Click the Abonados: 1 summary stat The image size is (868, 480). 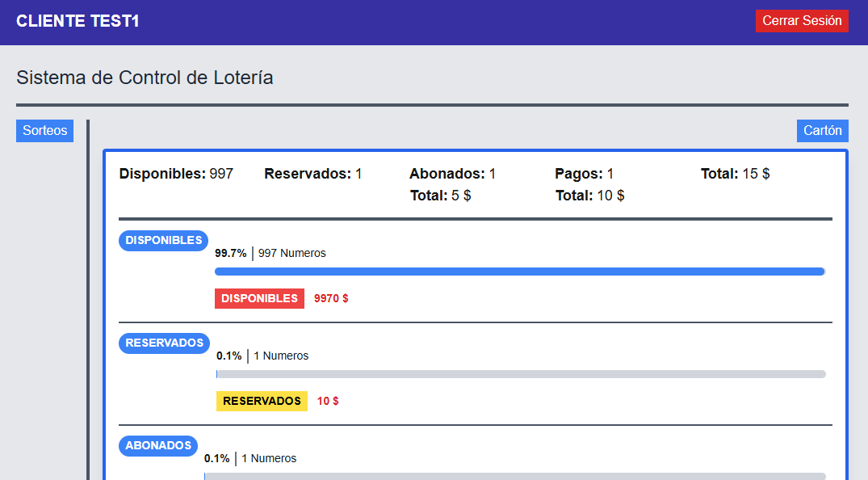(x=452, y=174)
